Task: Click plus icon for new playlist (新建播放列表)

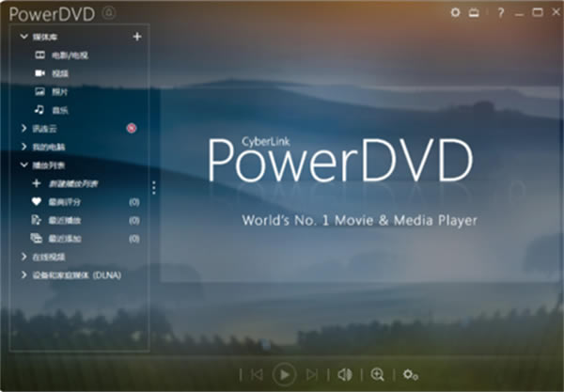Action: (37, 183)
